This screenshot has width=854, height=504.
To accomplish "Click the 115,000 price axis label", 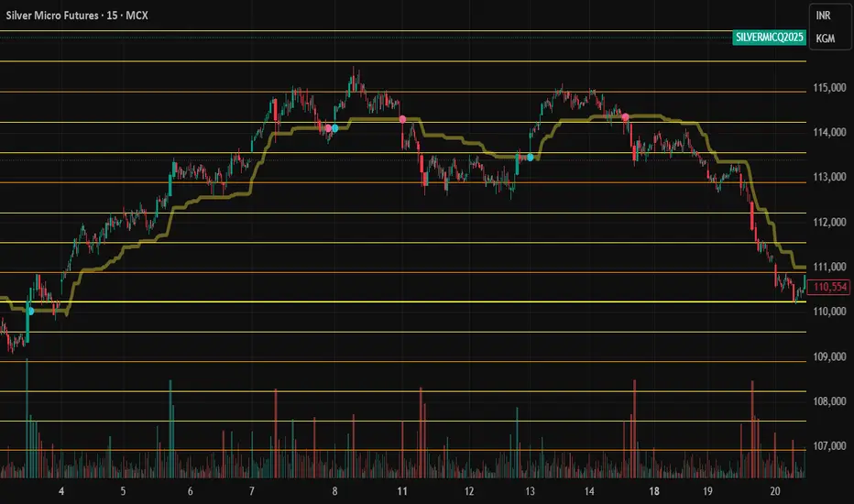I will (x=829, y=88).
